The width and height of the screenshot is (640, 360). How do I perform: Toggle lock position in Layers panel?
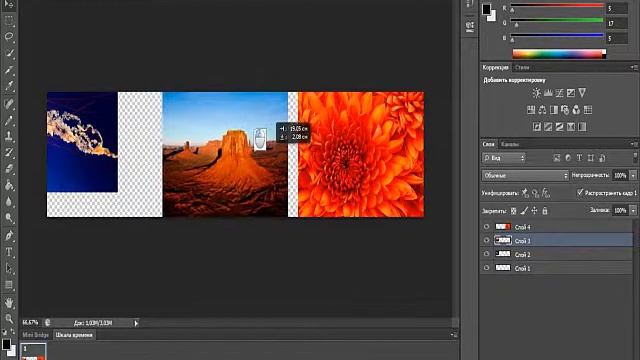tap(534, 211)
